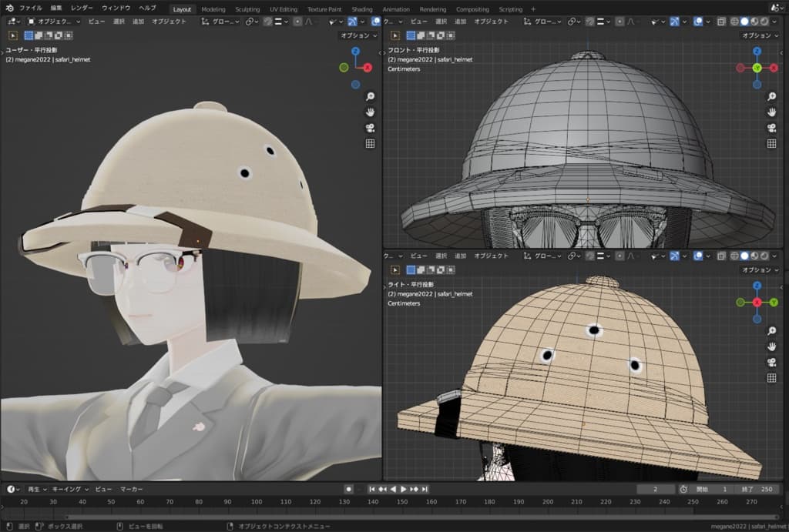This screenshot has height=532, width=789.
Task: Select the tweak tool icon in the left viewport
Action: pyautogui.click(x=13, y=35)
